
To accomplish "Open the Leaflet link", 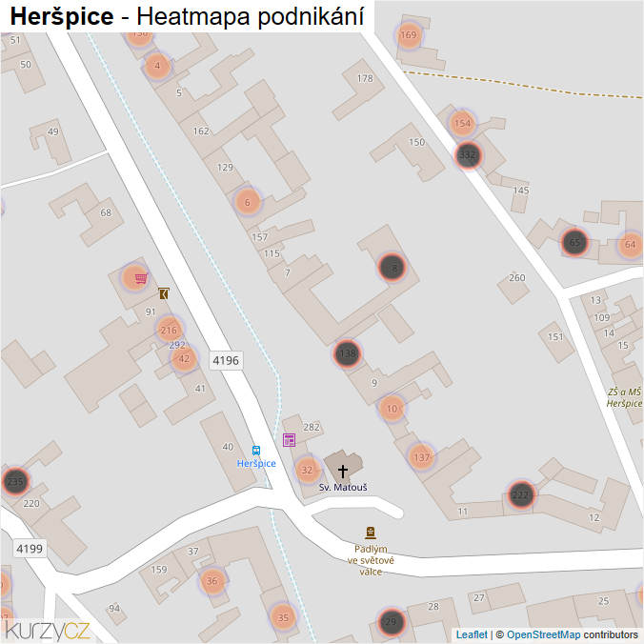I will 472,634.
